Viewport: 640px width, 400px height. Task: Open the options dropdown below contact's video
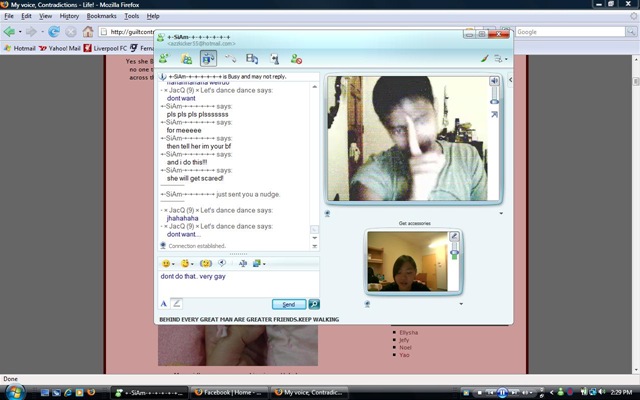tap(501, 213)
